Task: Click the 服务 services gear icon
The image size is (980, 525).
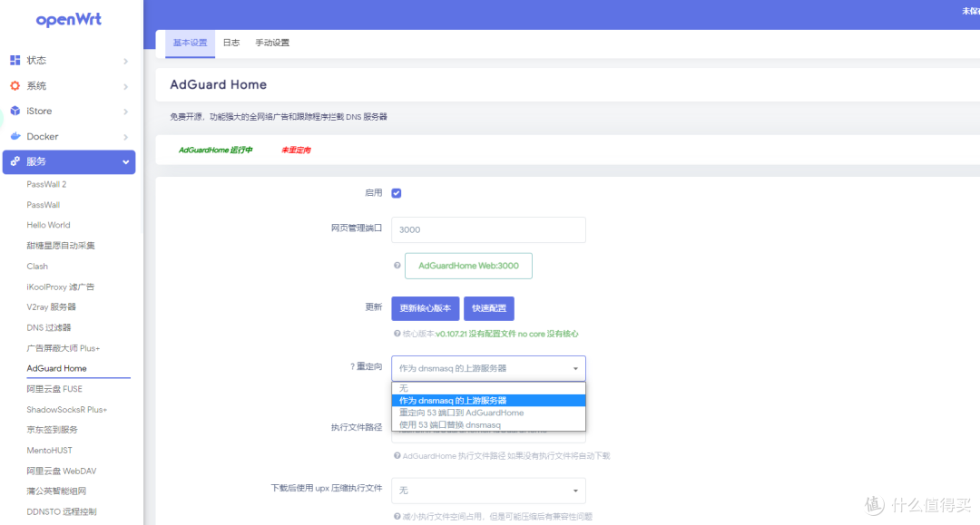Action: [x=15, y=161]
